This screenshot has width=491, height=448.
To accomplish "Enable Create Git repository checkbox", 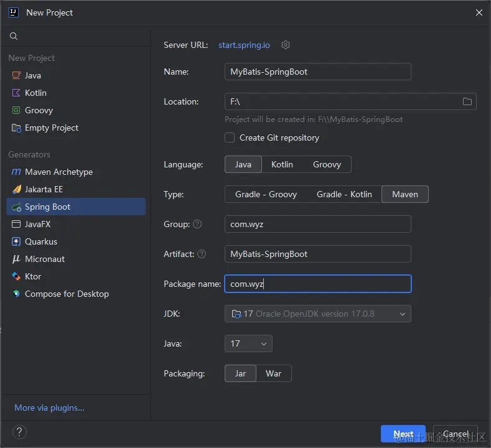I will tap(230, 138).
